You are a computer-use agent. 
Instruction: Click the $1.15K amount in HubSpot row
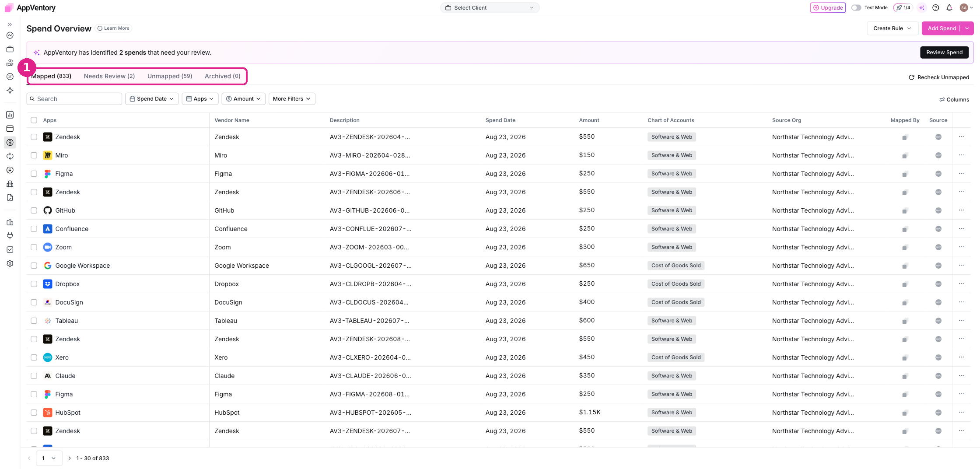pos(589,412)
